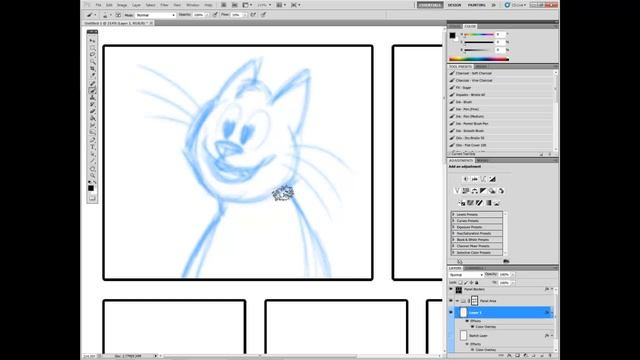Expand the Hue/Saturation Presets list
The width and height of the screenshot is (640, 360).
[x=453, y=233]
